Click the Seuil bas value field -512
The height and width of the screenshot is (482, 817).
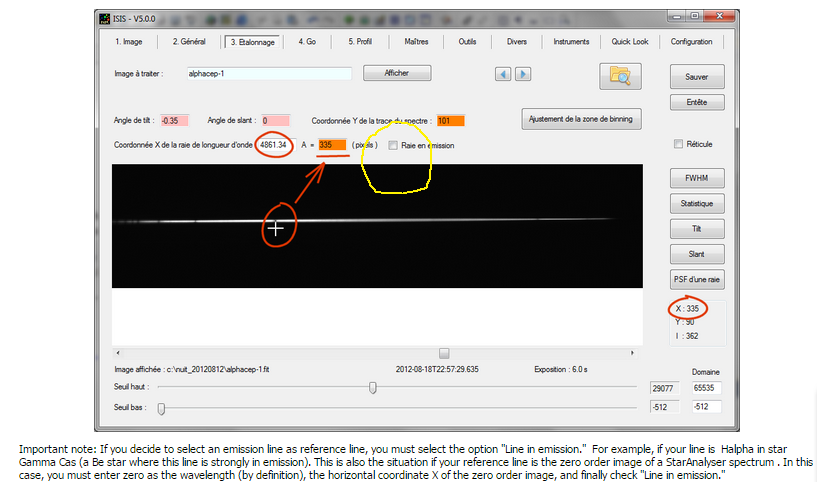(665, 407)
